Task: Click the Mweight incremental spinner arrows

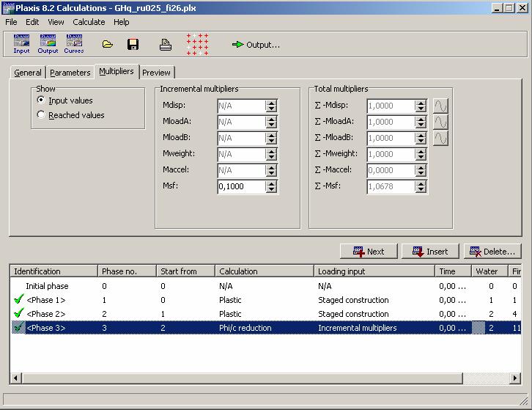Action: click(x=271, y=154)
